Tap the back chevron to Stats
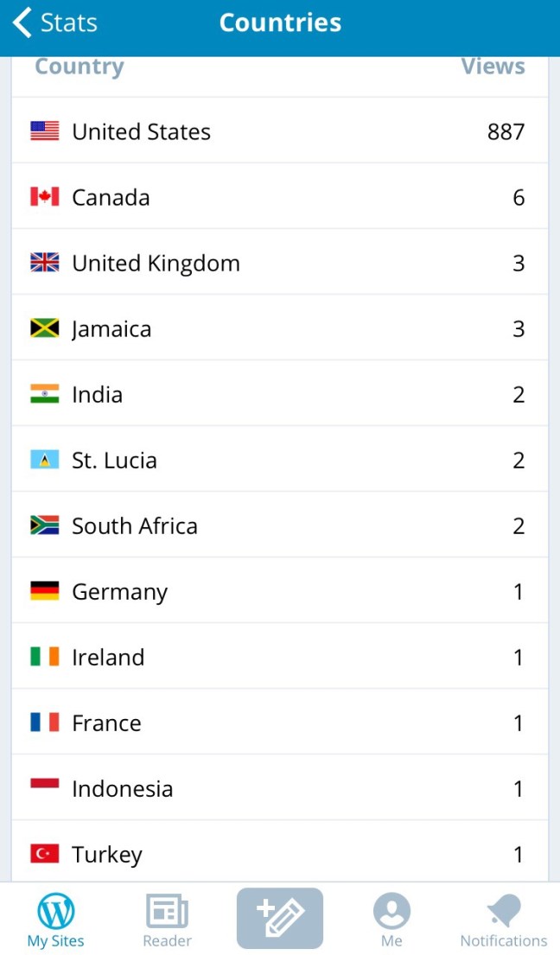Screen dimensions: 560x955 coord(23,23)
